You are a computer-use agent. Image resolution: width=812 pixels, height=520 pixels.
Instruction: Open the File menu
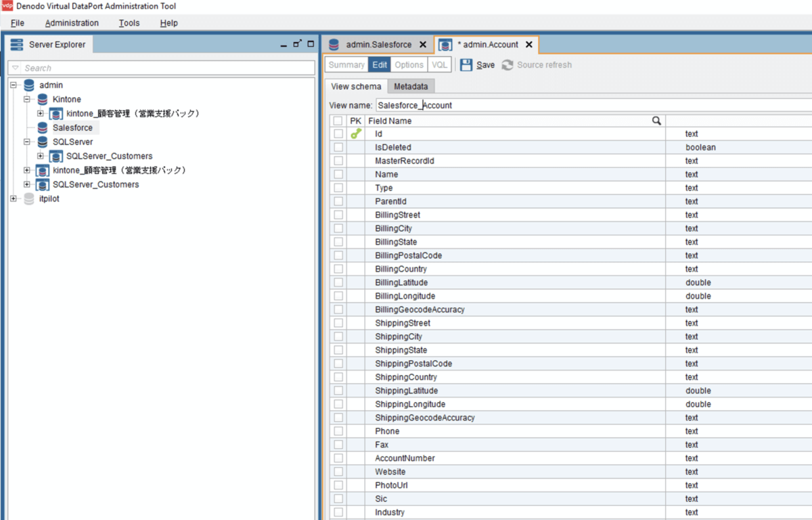coord(18,23)
